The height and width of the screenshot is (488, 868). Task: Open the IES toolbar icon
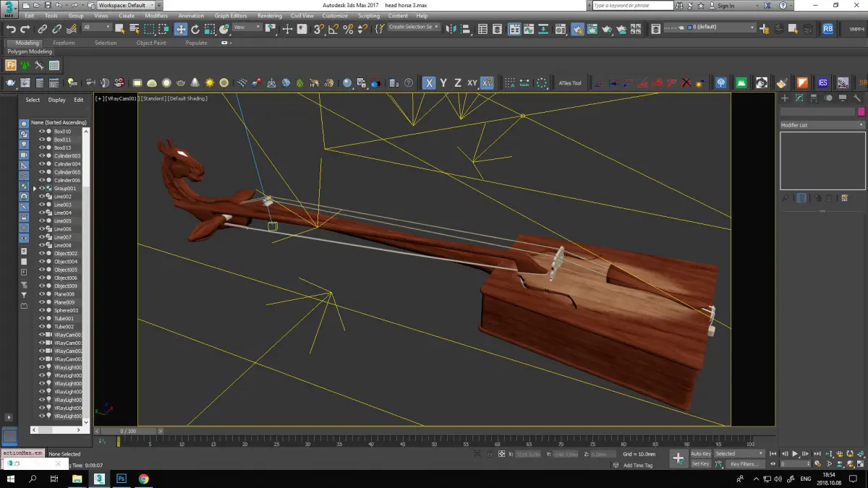coord(822,83)
